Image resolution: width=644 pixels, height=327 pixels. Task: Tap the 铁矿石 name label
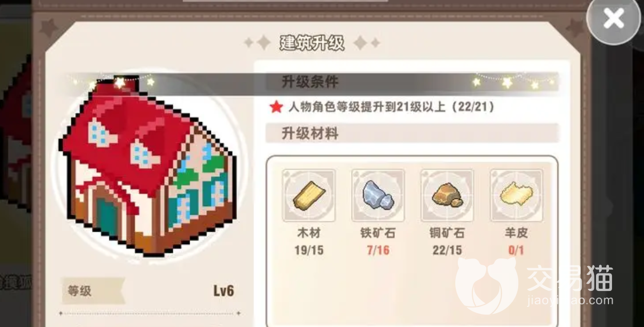378,233
